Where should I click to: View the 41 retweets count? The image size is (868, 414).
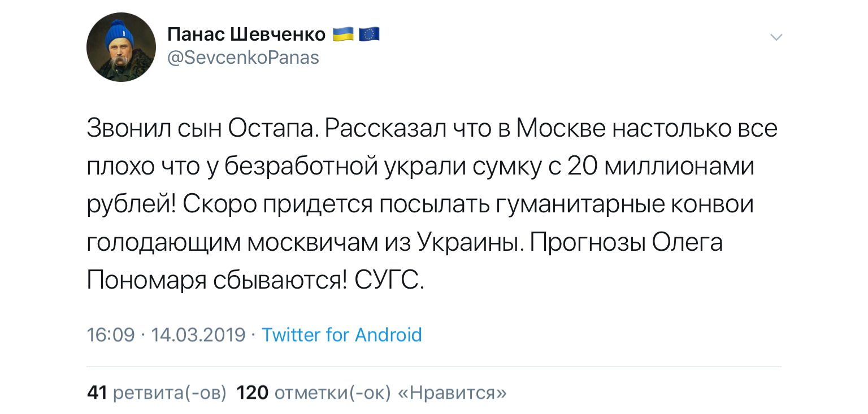[x=97, y=393]
